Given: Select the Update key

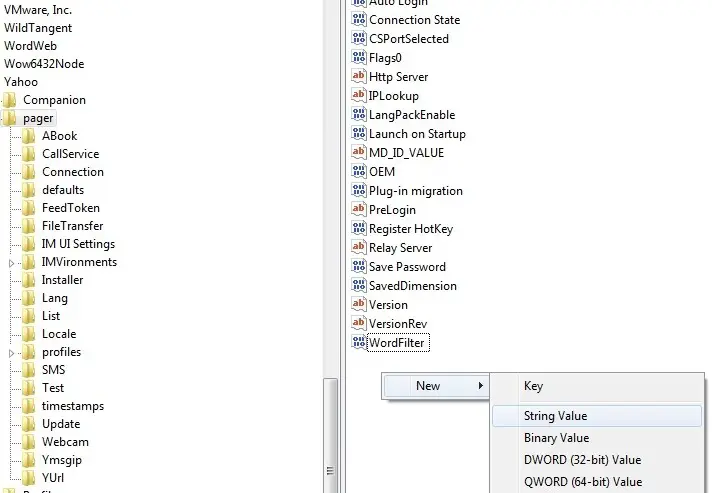Looking at the screenshot, I should coord(61,424).
